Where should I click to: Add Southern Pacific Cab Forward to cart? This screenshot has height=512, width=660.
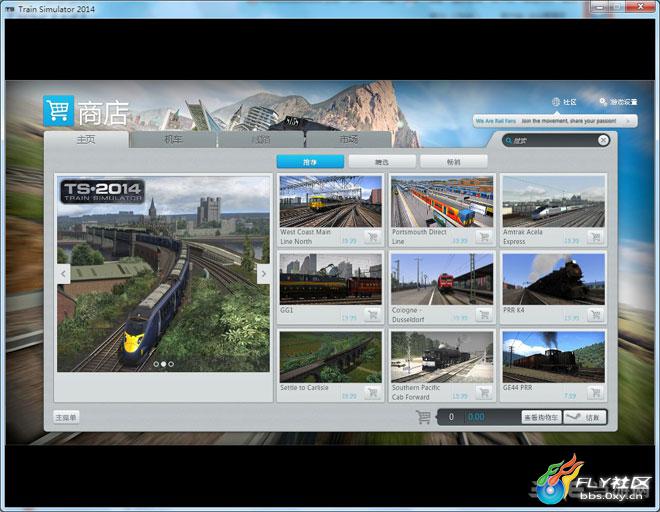(x=484, y=393)
